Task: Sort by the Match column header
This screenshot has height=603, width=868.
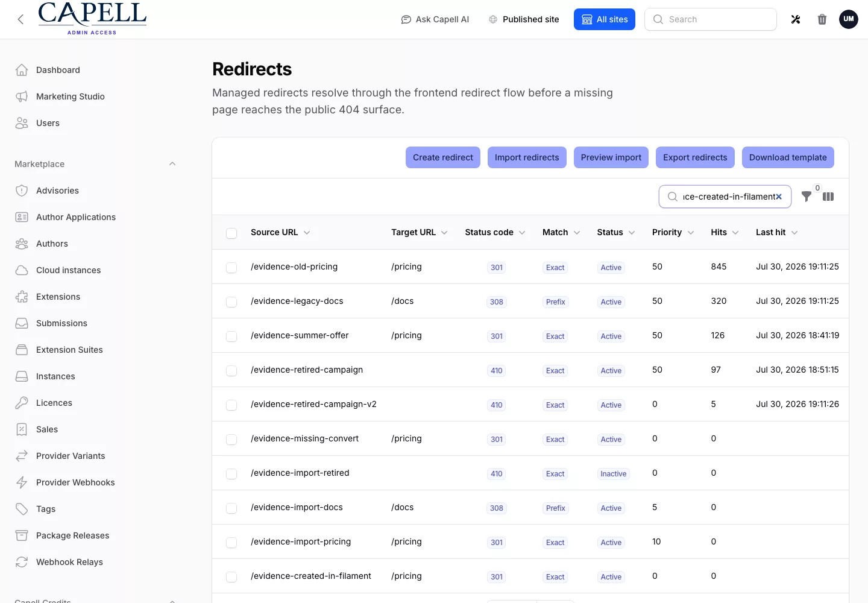Action: (x=561, y=232)
